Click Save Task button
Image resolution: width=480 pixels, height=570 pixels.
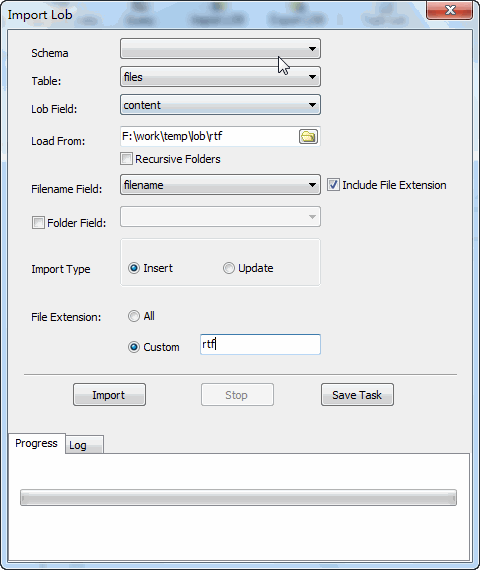pyautogui.click(x=357, y=395)
